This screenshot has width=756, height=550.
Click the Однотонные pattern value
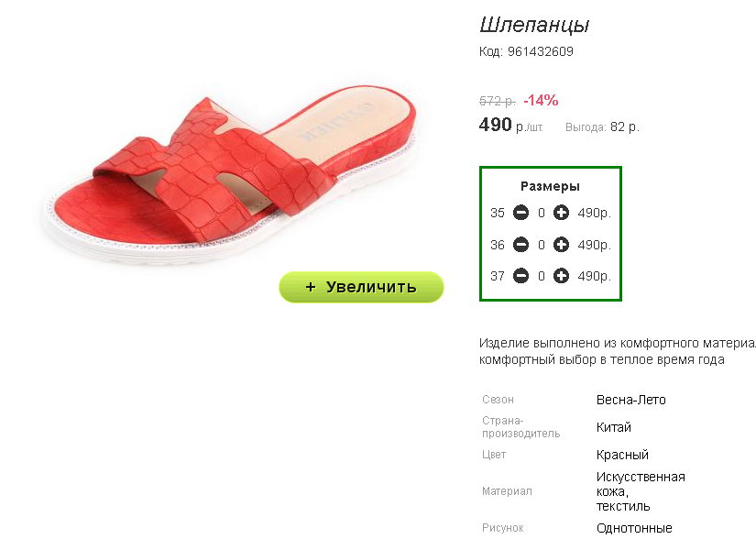click(x=634, y=528)
